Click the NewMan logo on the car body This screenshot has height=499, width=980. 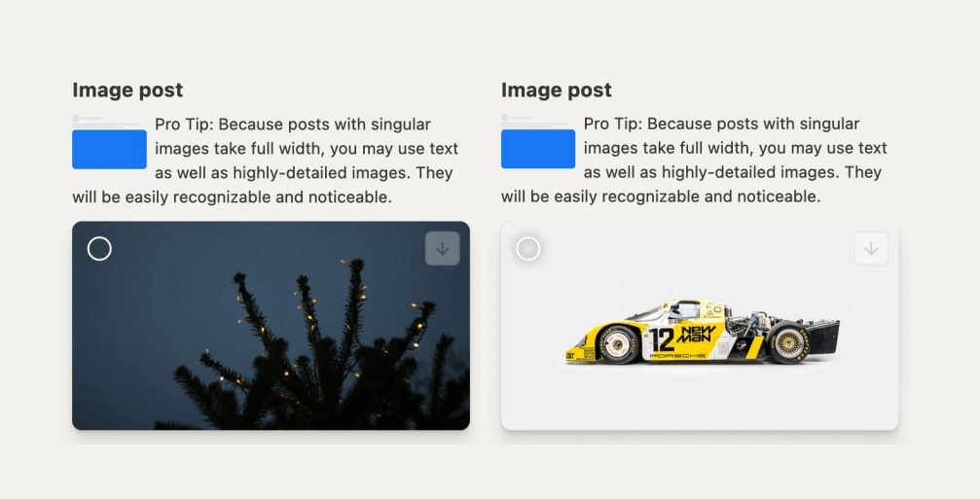coord(696,336)
